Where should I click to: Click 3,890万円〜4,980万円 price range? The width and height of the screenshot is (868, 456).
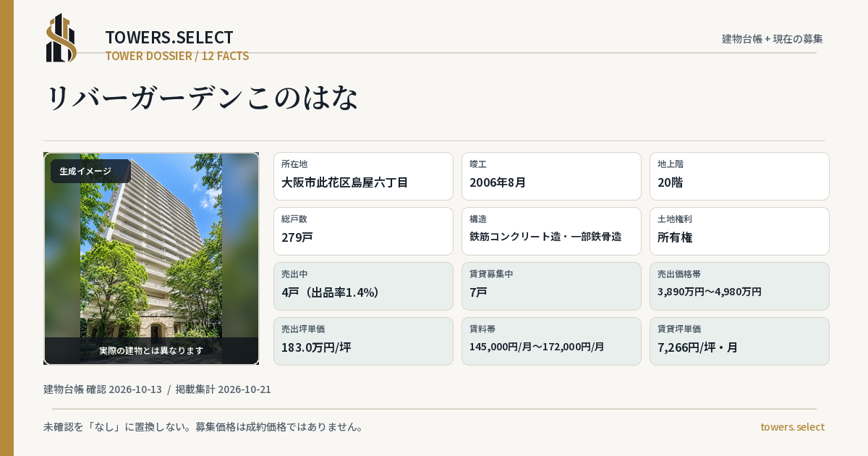pos(710,292)
